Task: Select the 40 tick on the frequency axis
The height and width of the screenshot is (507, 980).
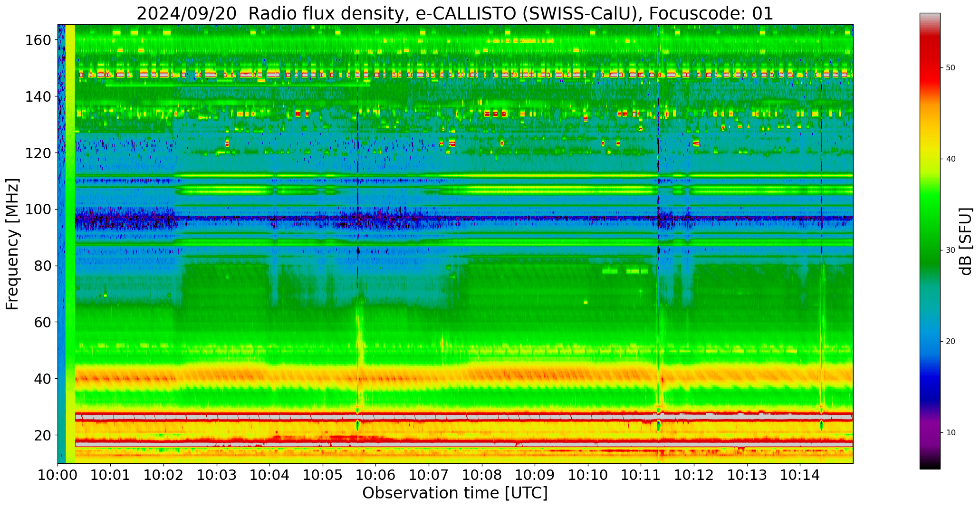Action: pos(42,378)
